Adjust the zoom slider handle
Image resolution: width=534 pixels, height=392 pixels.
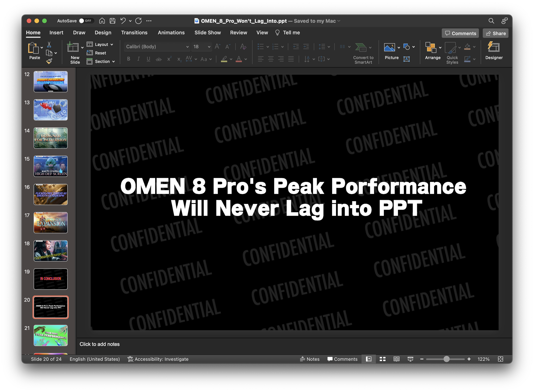(446, 359)
